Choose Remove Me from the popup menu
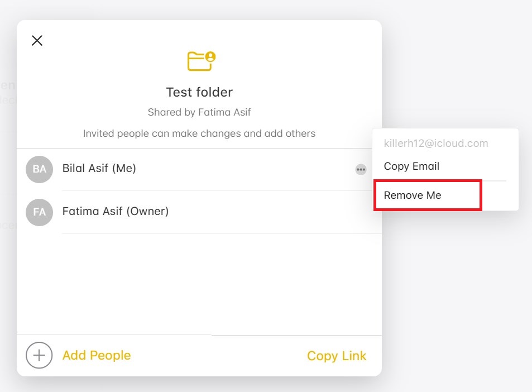This screenshot has width=532, height=392. pos(413,195)
